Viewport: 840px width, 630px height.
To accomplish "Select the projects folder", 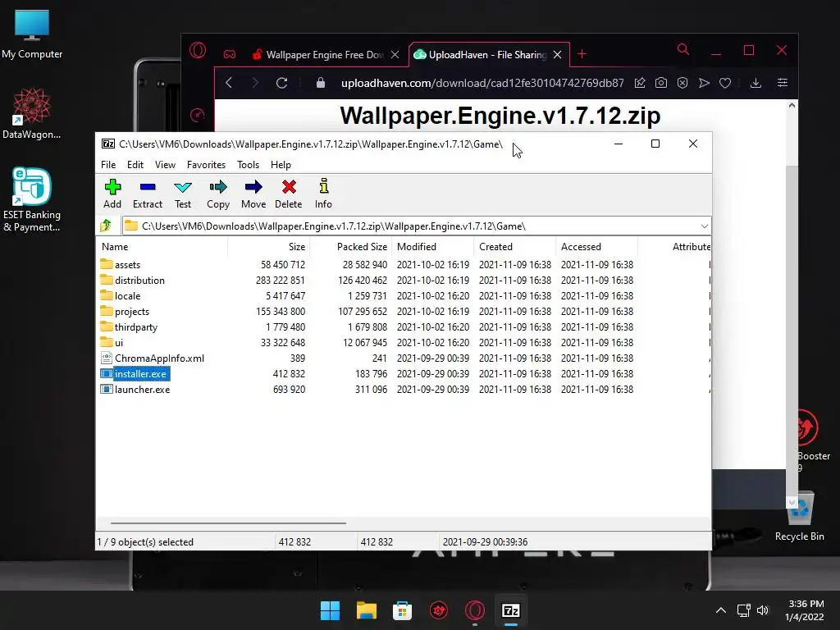I will 132,311.
